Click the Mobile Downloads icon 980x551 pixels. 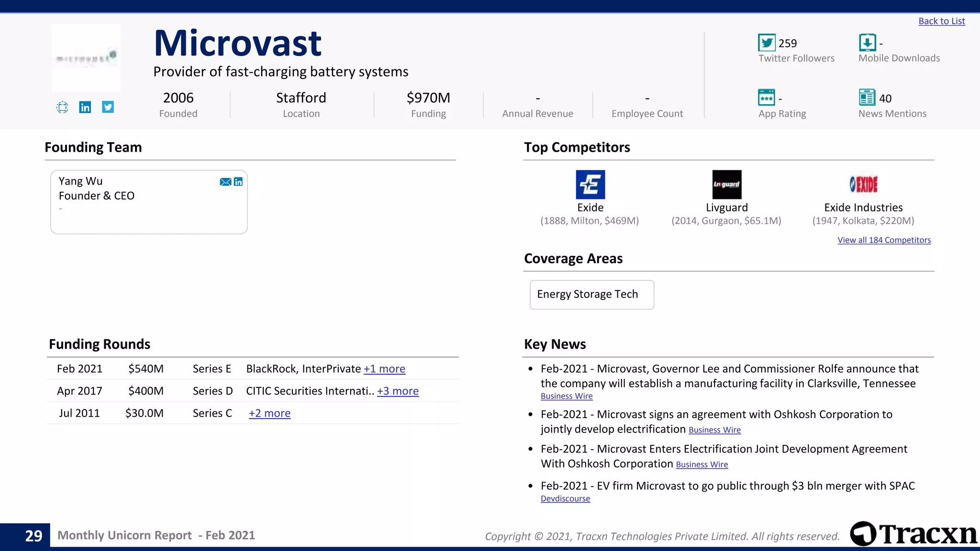click(868, 43)
